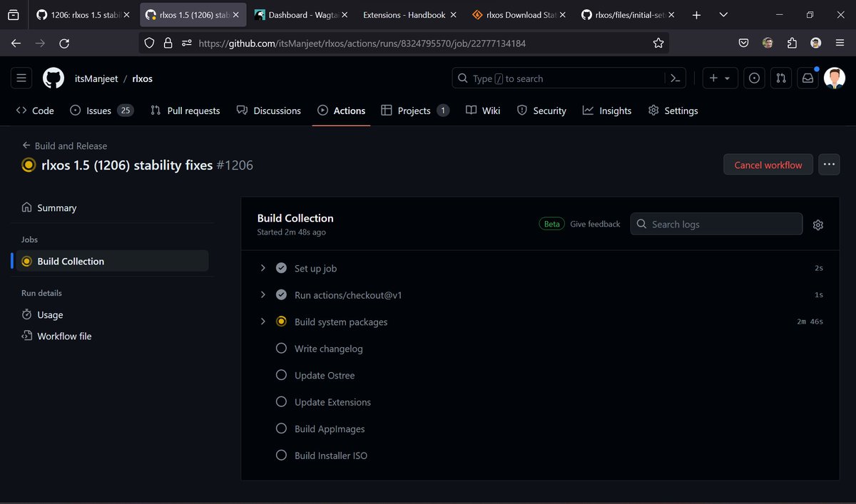Image resolution: width=856 pixels, height=504 pixels.
Task: Close the Dashboard - Wagtail tab
Action: coord(345,15)
